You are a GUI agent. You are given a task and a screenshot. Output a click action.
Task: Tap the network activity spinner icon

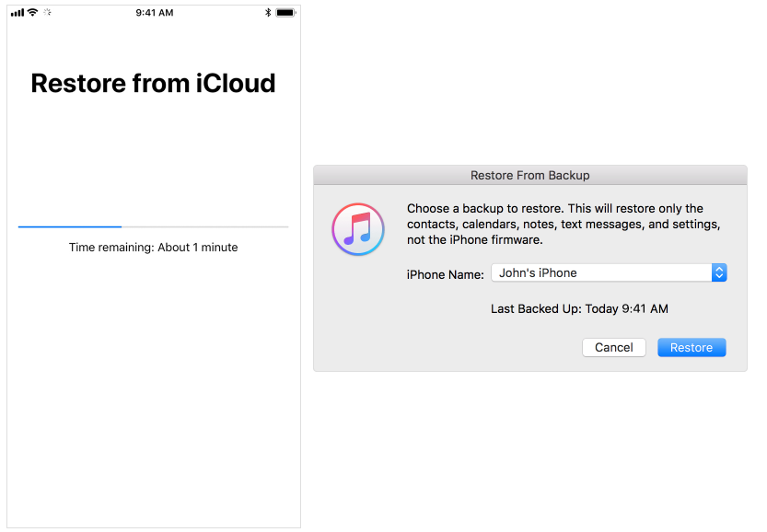48,12
